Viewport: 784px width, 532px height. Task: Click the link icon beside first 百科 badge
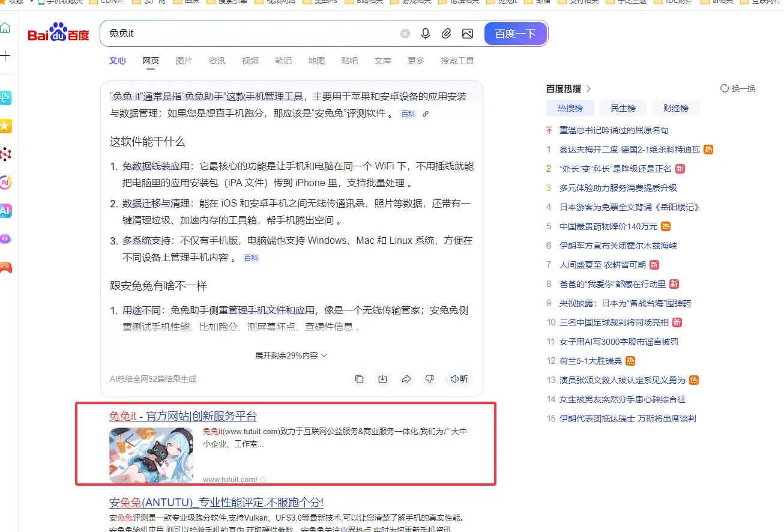426,114
